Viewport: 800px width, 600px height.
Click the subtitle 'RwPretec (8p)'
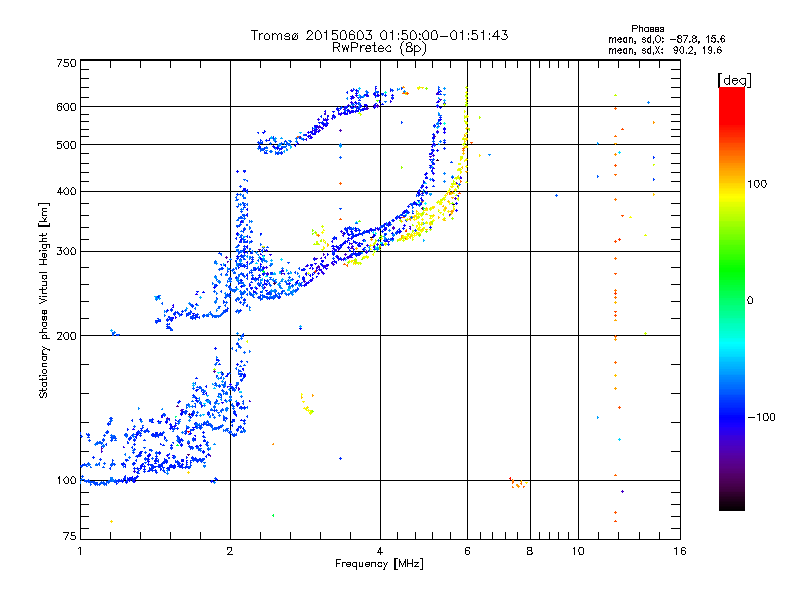coord(379,48)
